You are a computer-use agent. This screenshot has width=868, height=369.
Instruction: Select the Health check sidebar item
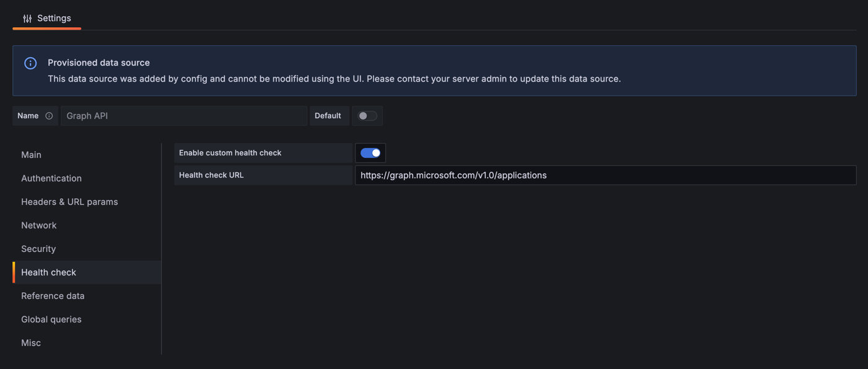(87, 272)
